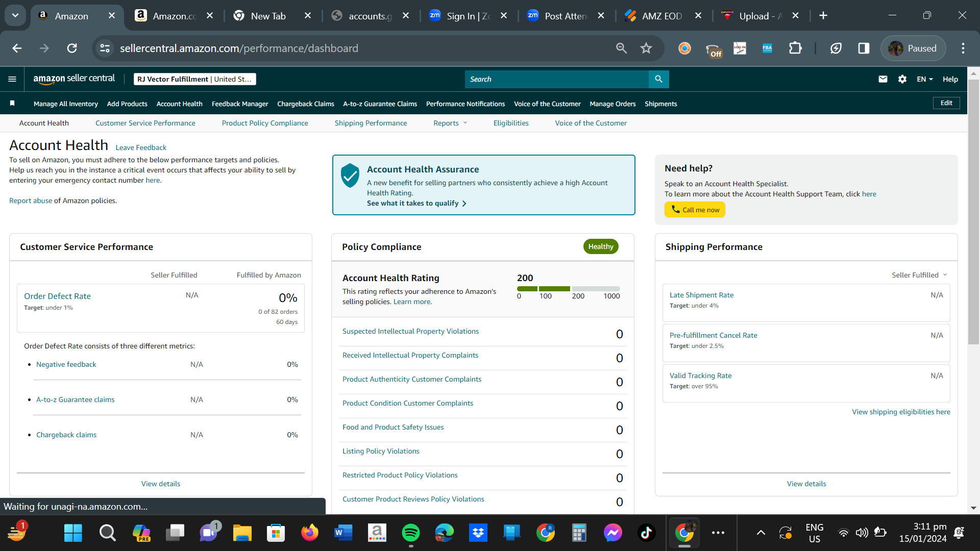
Task: Expand the browser tab search chevron
Action: pos(15,16)
